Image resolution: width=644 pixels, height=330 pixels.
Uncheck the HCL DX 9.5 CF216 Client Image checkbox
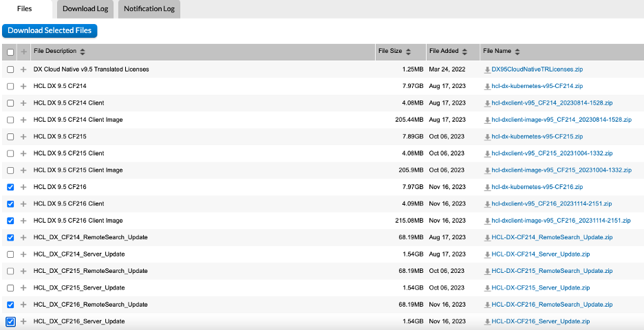tap(10, 221)
